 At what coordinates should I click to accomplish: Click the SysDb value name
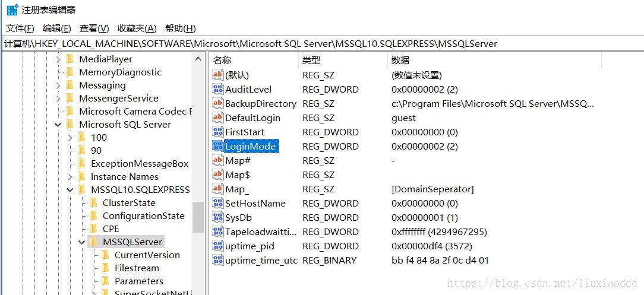click(238, 217)
